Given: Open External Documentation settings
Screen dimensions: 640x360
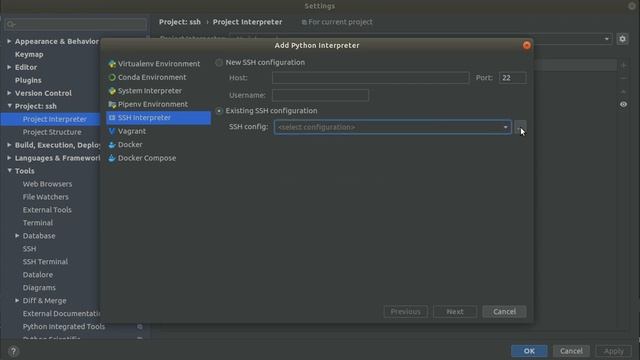Looking at the screenshot, I should click(x=61, y=313).
